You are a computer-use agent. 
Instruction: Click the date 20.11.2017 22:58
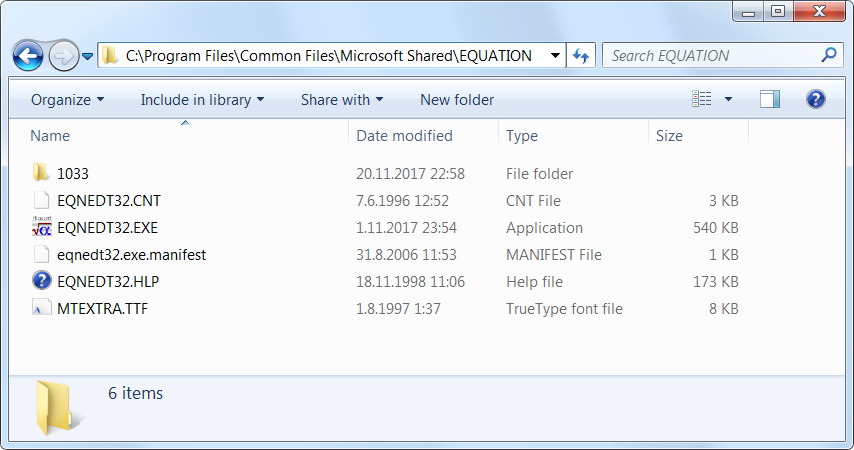411,174
